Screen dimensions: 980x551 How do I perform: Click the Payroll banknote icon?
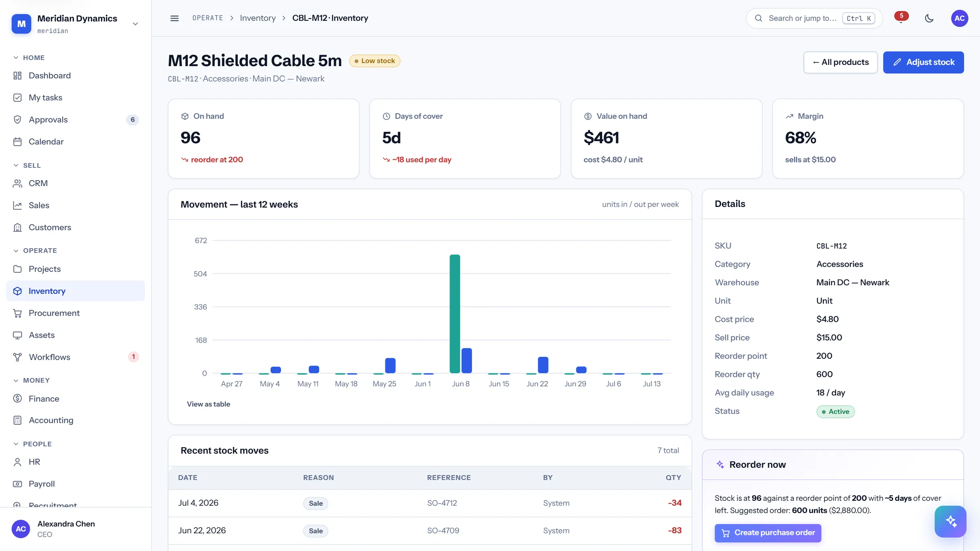tap(17, 484)
